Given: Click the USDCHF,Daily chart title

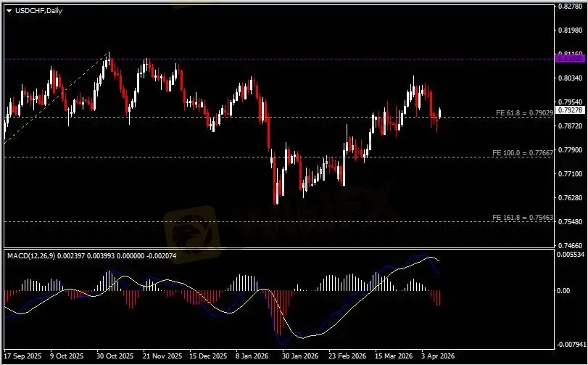Looking at the screenshot, I should point(38,9).
